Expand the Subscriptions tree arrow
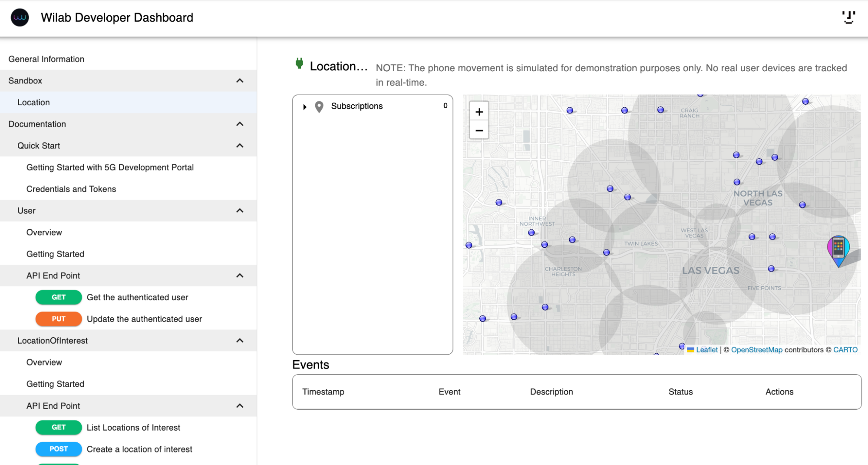 coord(305,107)
